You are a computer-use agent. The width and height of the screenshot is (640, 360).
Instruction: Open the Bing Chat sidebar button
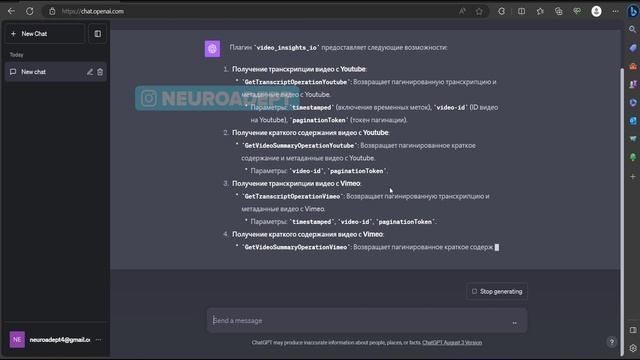coord(633,11)
